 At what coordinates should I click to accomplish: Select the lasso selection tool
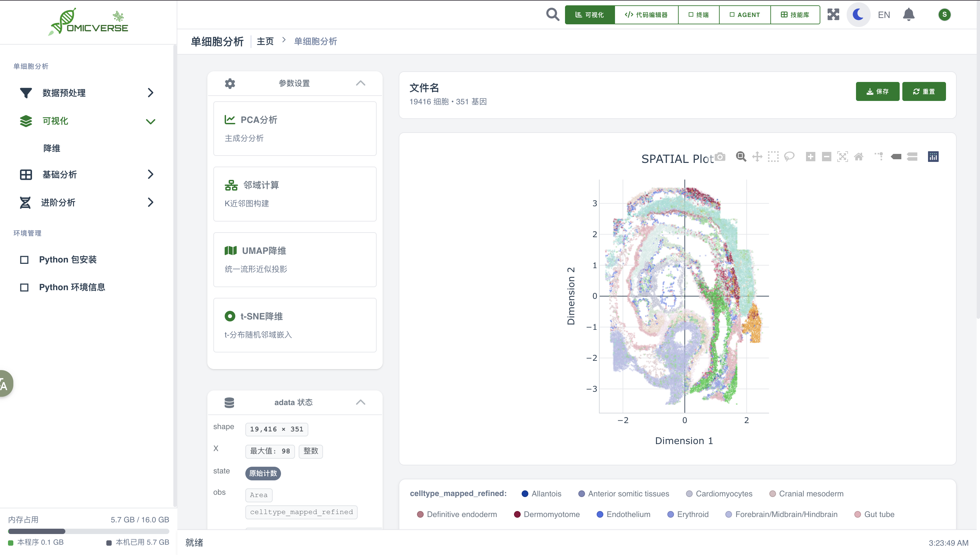tap(789, 157)
